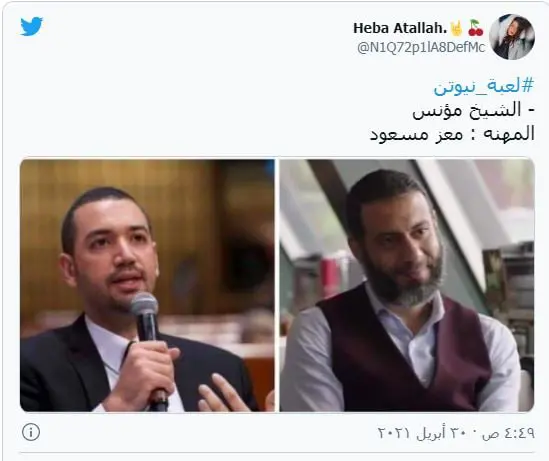Select the display name Heba Atallah

point(400,28)
